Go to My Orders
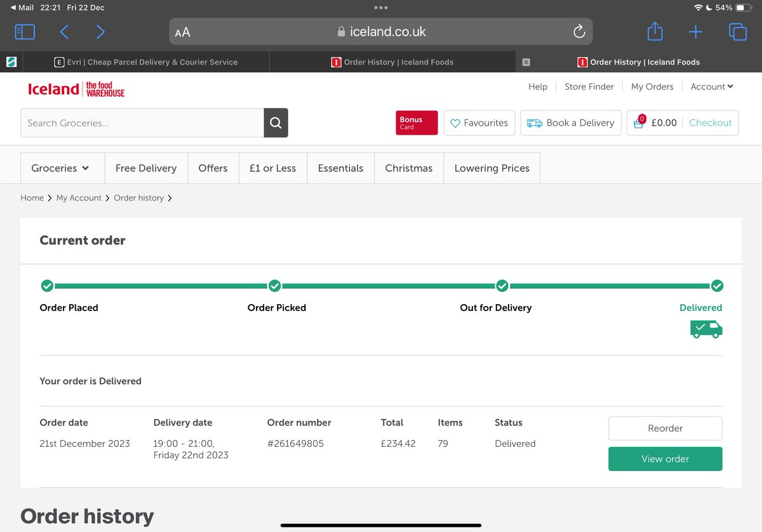The height and width of the screenshot is (532, 762). coord(652,87)
